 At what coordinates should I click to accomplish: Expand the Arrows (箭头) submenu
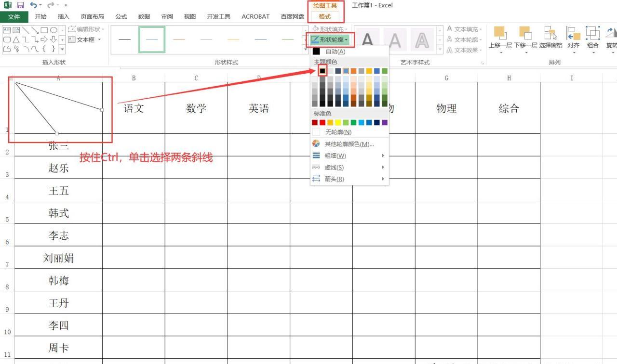pos(349,179)
